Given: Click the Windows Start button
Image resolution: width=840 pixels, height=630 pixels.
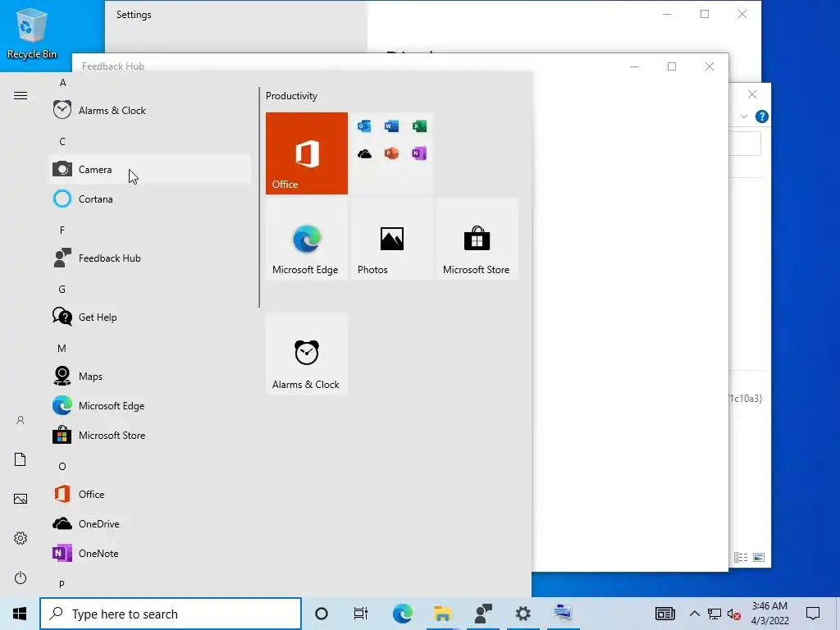Looking at the screenshot, I should [x=20, y=614].
